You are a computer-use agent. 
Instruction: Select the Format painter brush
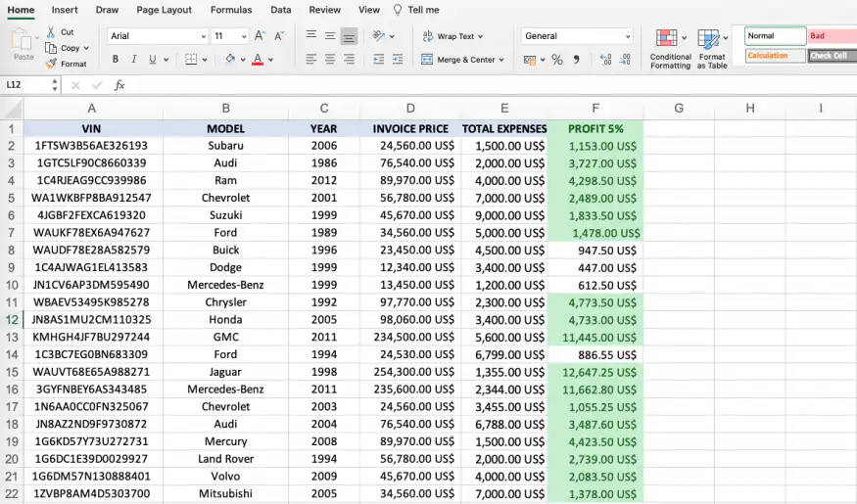click(51, 64)
